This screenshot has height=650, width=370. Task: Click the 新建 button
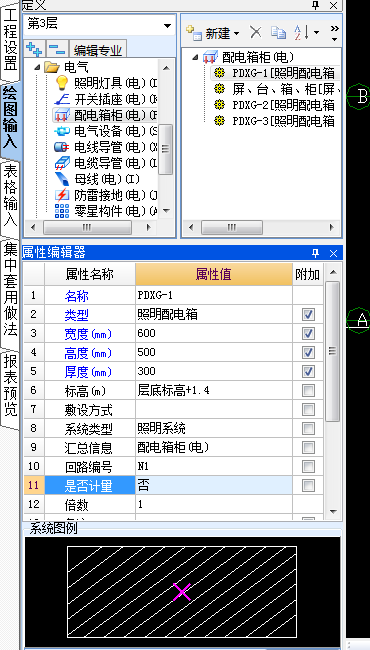[208, 33]
